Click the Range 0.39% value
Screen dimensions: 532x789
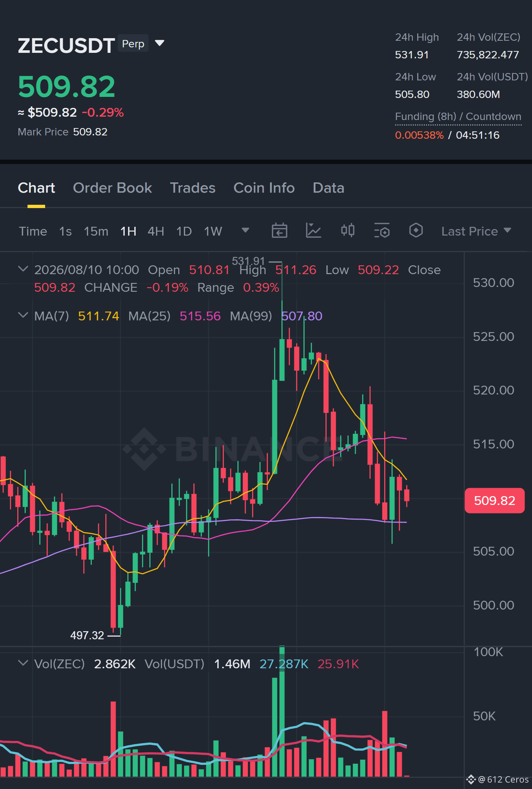coord(261,287)
